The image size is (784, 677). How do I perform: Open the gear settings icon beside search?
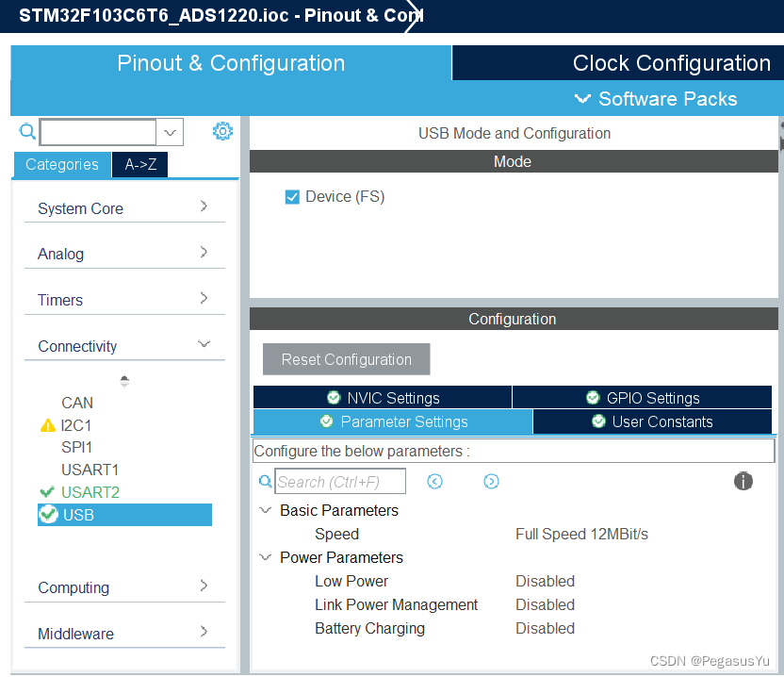pos(222,131)
